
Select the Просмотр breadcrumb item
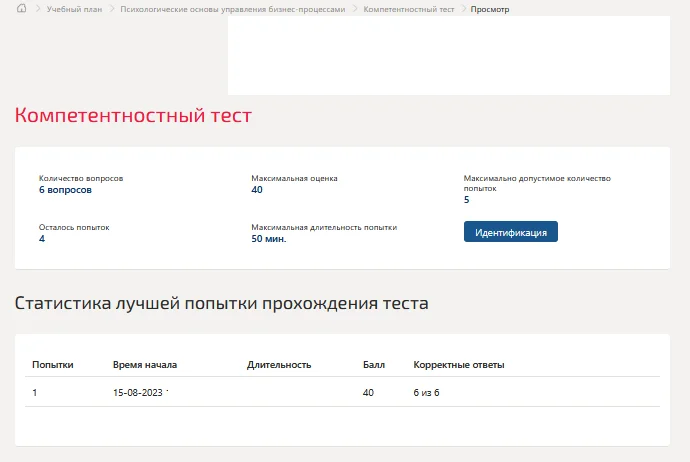click(x=490, y=9)
